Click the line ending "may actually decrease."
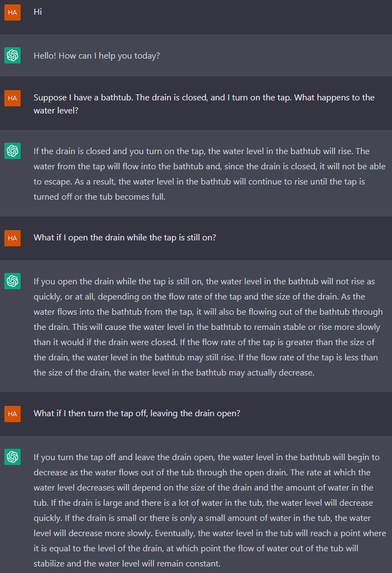This screenshot has width=392, height=573. [x=174, y=373]
